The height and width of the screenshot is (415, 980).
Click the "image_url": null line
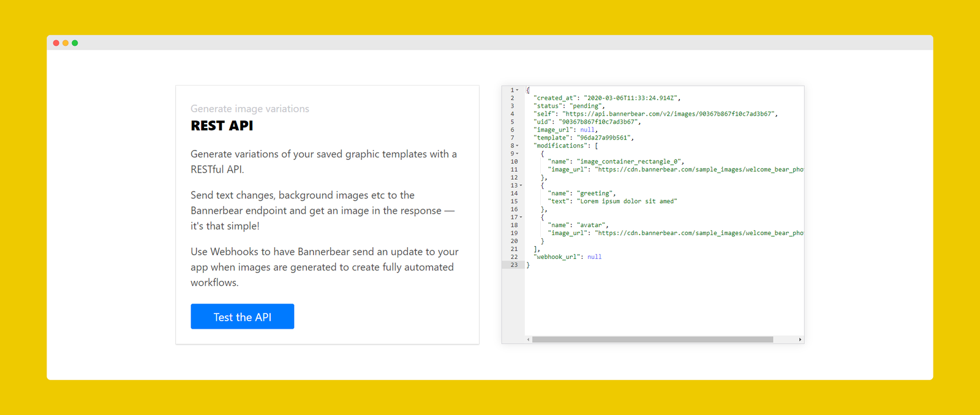pos(565,130)
